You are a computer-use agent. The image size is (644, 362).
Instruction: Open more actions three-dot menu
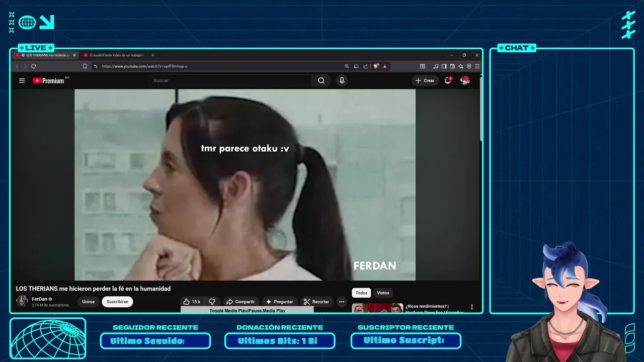click(x=342, y=302)
